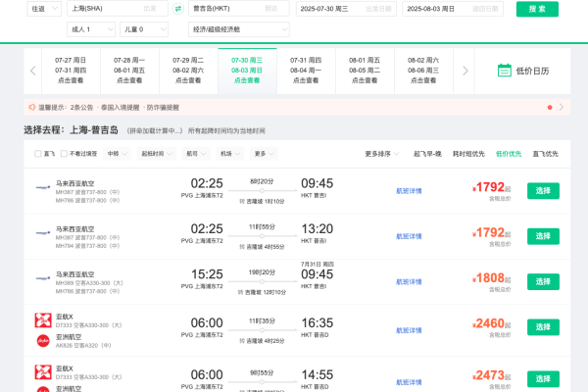Select the 08-02 周六 / 08-06 date tab
Screen dimensions: 588x392
[x=423, y=71]
